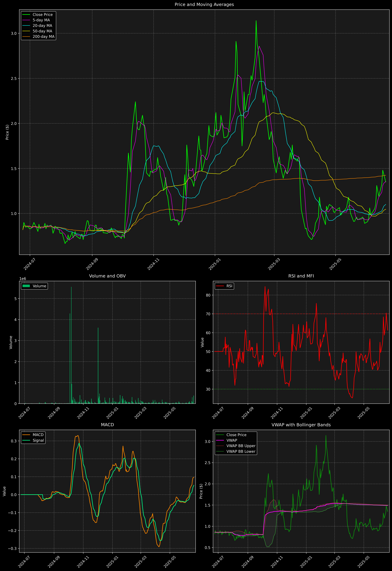
Task: Click the '3.0' tick on the top price chart
Action: click(14, 33)
